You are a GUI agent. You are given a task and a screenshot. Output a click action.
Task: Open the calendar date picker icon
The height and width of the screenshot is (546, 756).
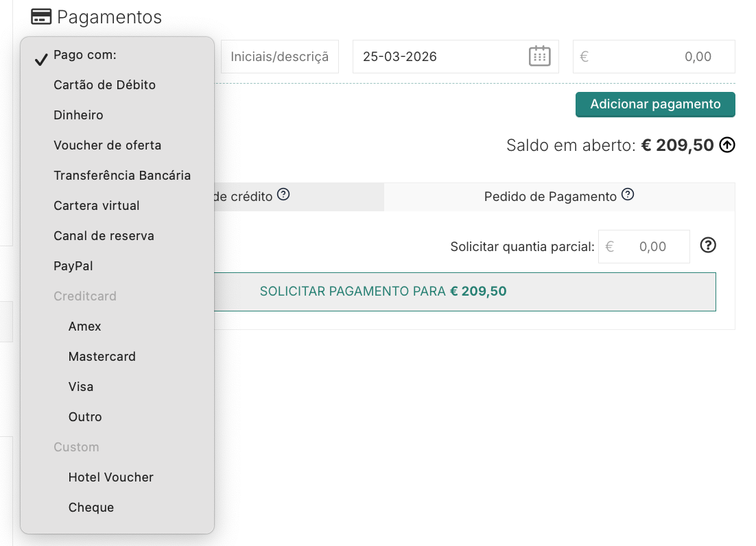pos(539,56)
